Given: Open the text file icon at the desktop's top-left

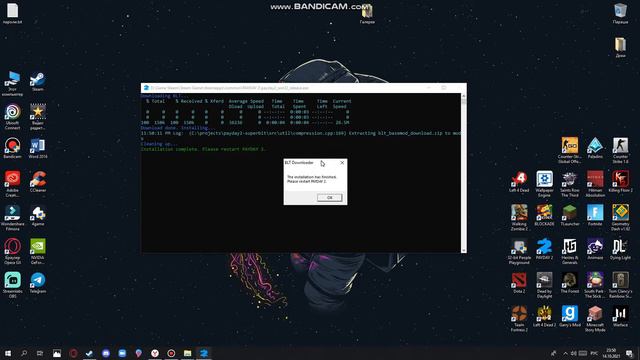Looking at the screenshot, I should pos(13,13).
